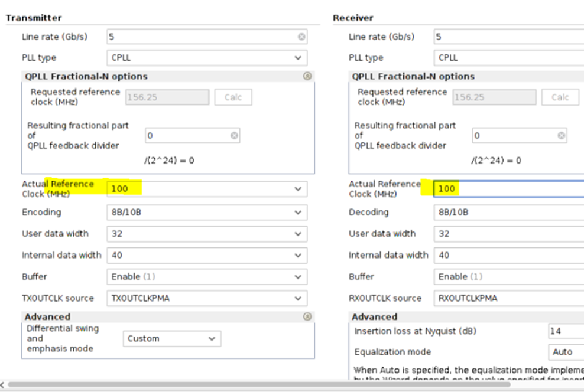Clear Transmitter QPLL feedback divider fractional value
584x392 pixels.
(x=234, y=135)
